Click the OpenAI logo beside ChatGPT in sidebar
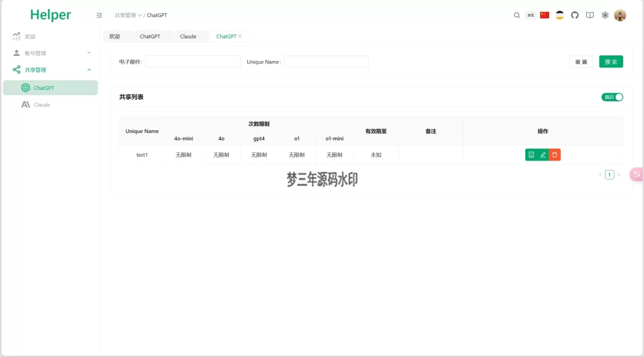The height and width of the screenshot is (357, 644). [x=25, y=88]
